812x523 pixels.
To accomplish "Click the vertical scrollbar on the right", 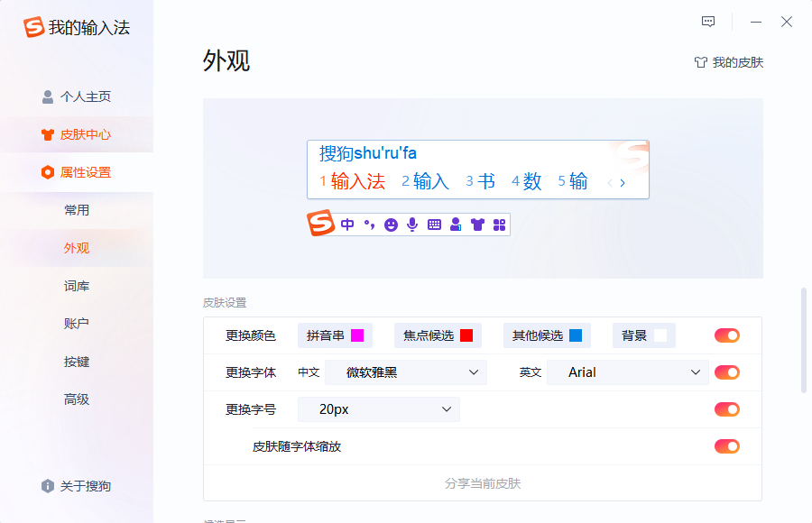I will (x=804, y=340).
